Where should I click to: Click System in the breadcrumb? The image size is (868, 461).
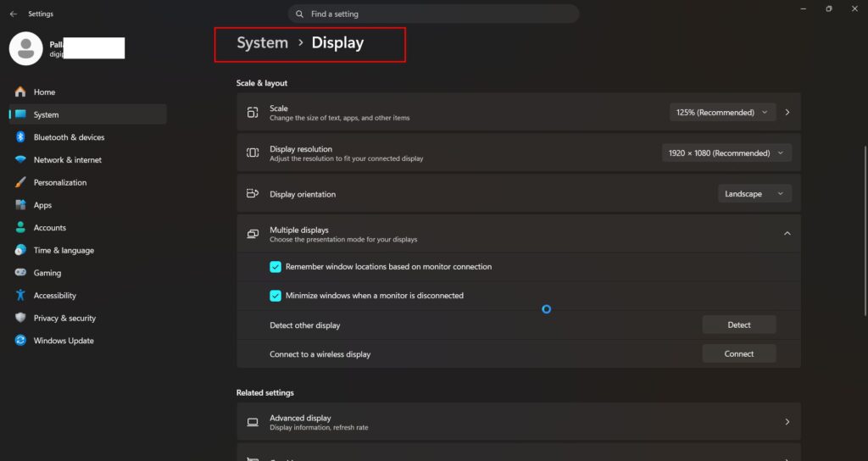(x=263, y=42)
